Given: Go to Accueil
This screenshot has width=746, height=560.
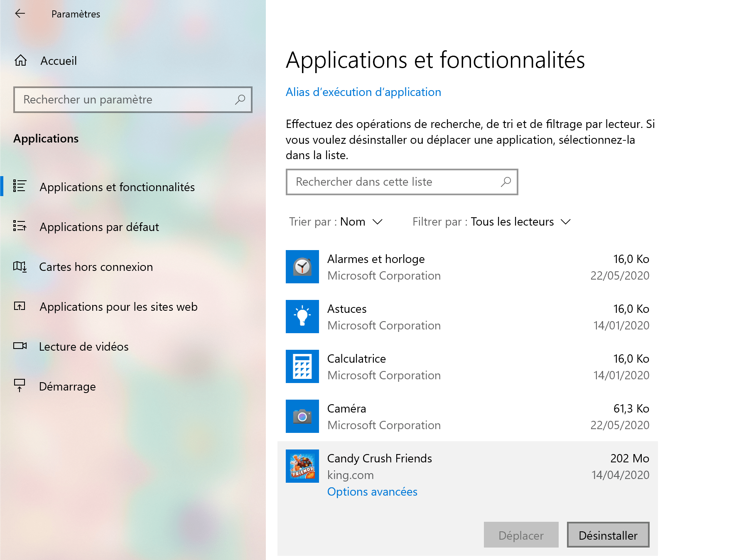Looking at the screenshot, I should pos(59,61).
